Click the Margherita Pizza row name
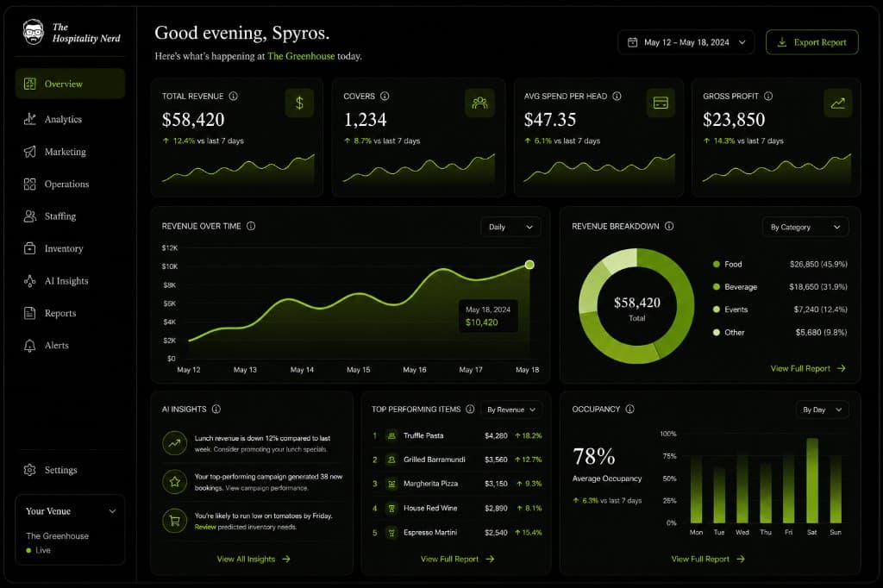This screenshot has height=588, width=883. pyautogui.click(x=431, y=484)
